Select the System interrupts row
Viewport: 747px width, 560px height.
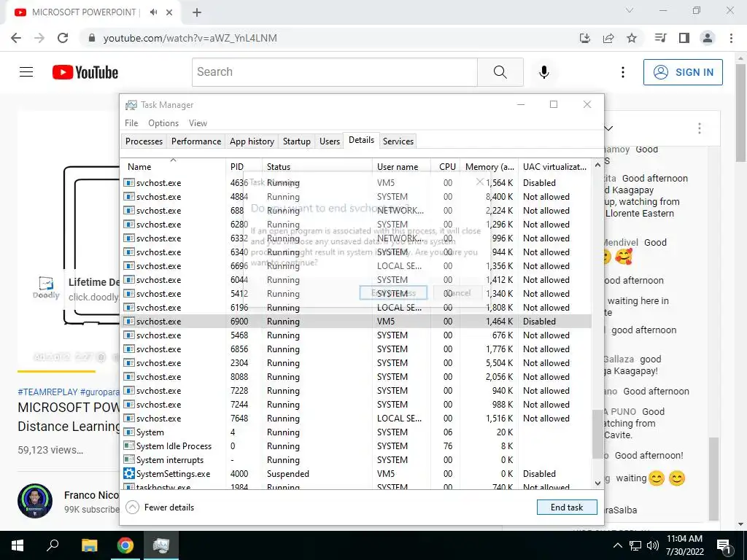coord(356,460)
